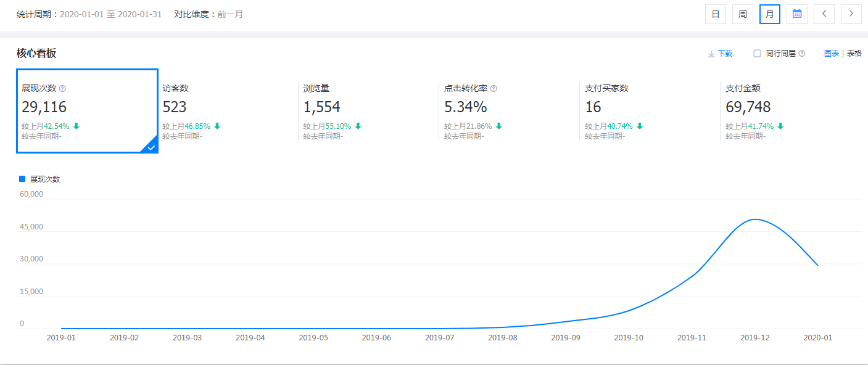Select the 支付买家数 metric card
Screen dimensions: 868x365
[x=649, y=111]
